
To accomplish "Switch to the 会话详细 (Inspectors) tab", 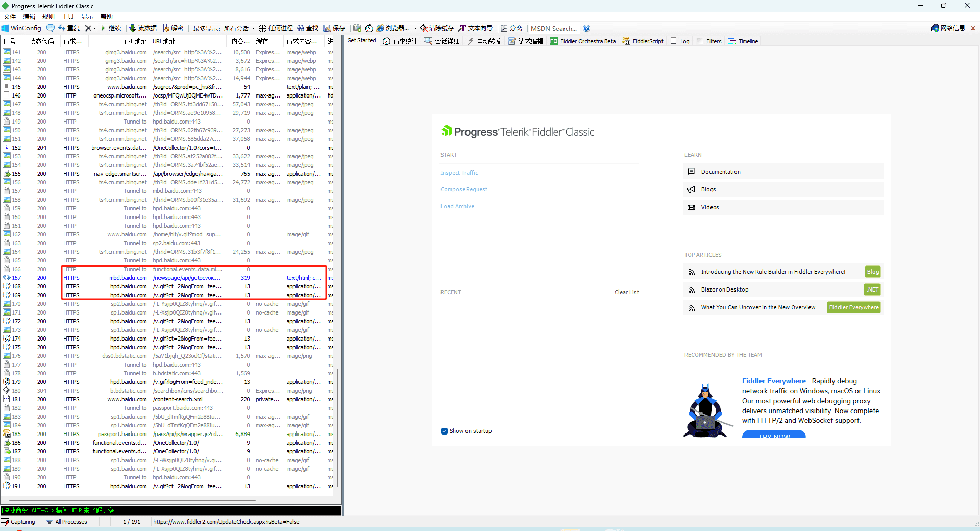I will [442, 41].
